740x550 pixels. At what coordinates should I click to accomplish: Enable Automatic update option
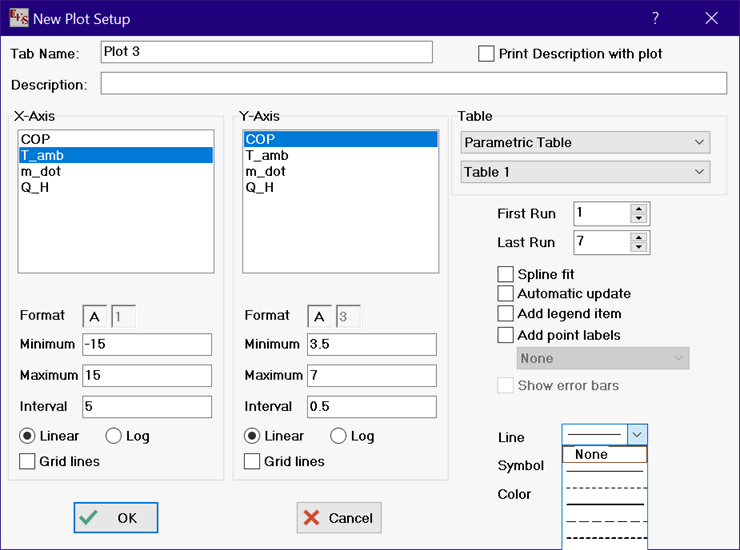tap(506, 294)
